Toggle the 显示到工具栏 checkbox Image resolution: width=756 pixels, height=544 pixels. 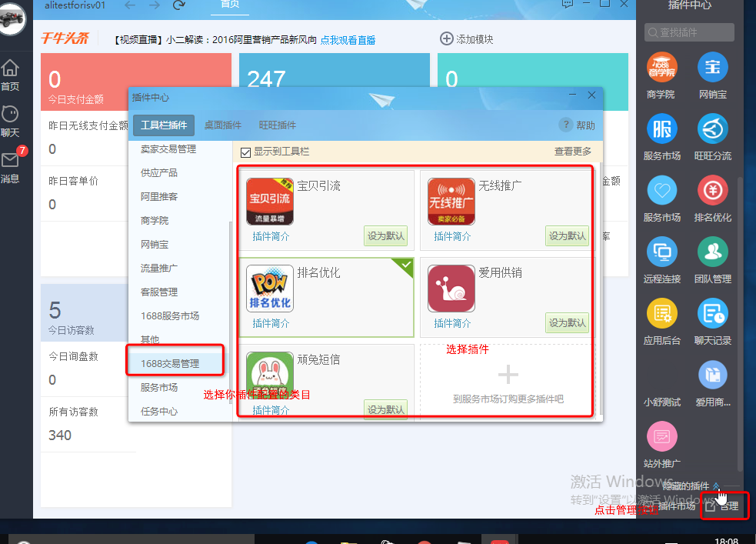(x=245, y=152)
